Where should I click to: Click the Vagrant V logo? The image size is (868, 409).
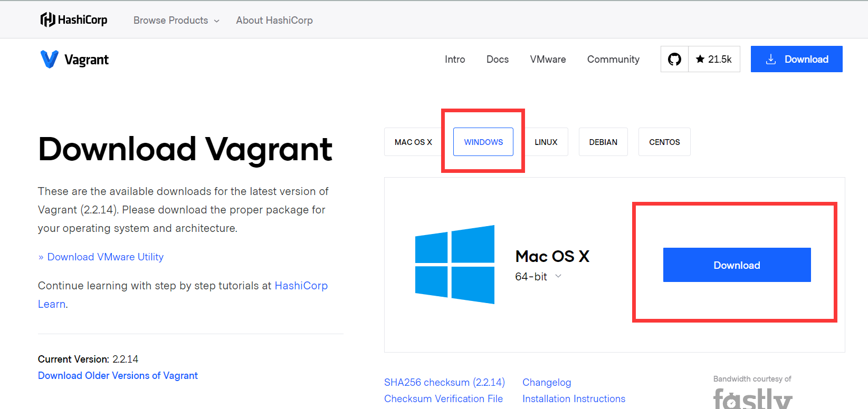pos(50,60)
